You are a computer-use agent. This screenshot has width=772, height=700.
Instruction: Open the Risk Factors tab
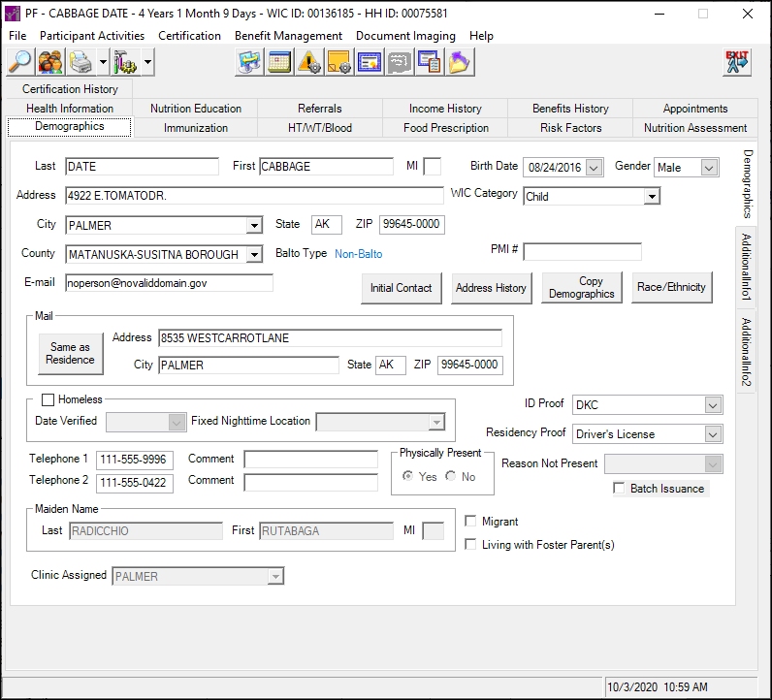570,128
